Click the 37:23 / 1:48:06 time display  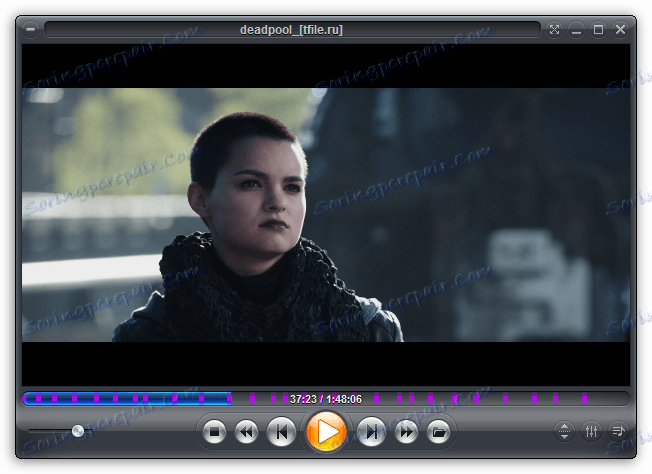tap(326, 399)
